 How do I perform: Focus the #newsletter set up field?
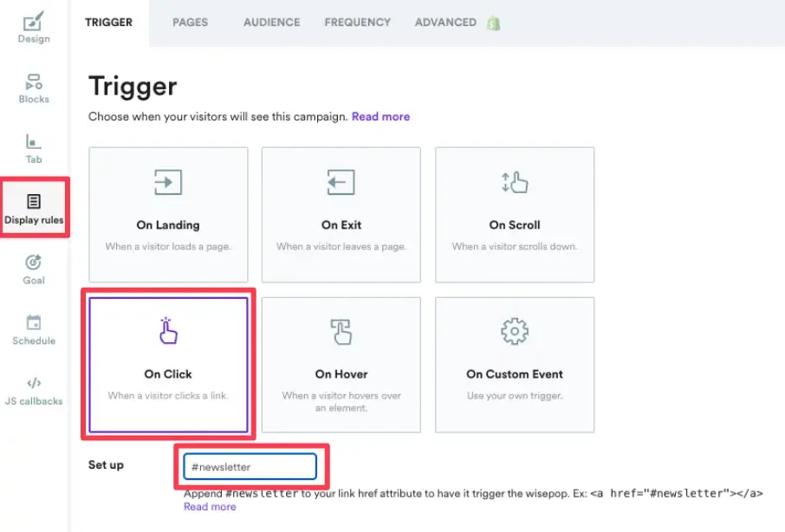pos(250,466)
